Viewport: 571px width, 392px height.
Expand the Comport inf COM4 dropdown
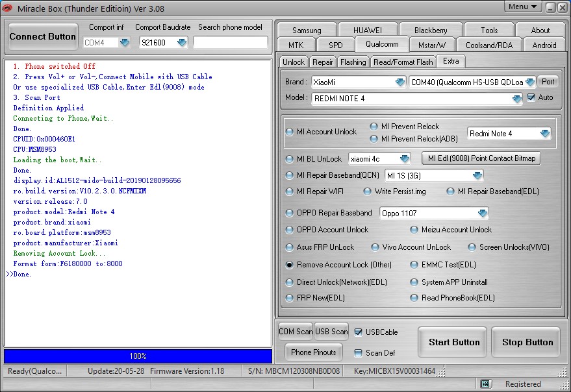(x=125, y=43)
